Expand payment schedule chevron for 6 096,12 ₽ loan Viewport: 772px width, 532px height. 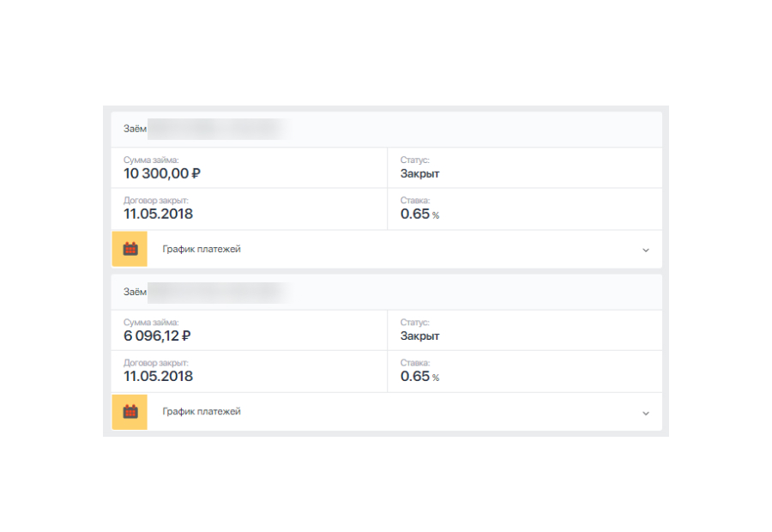pyautogui.click(x=645, y=413)
